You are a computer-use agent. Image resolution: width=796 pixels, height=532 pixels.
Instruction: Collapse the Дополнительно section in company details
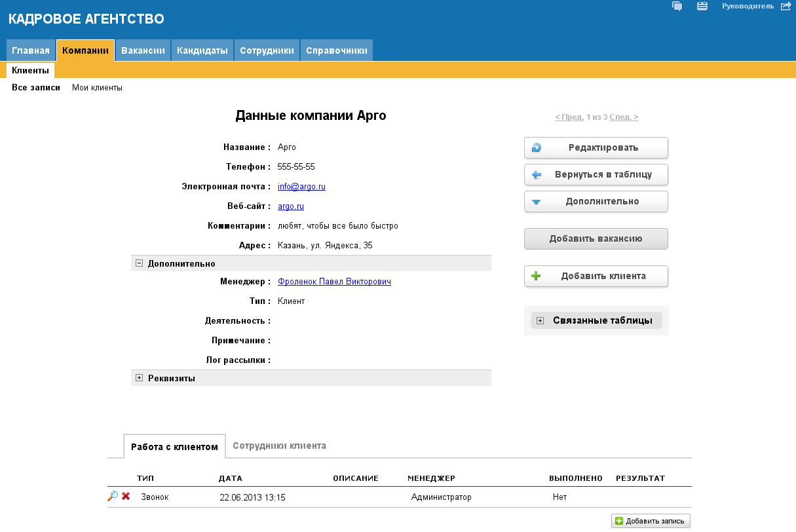(x=139, y=263)
